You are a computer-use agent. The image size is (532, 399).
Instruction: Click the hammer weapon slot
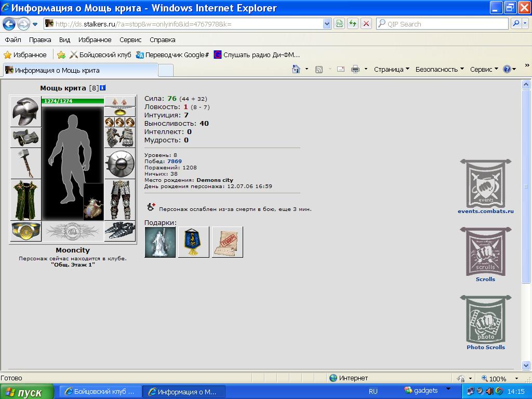click(26, 164)
